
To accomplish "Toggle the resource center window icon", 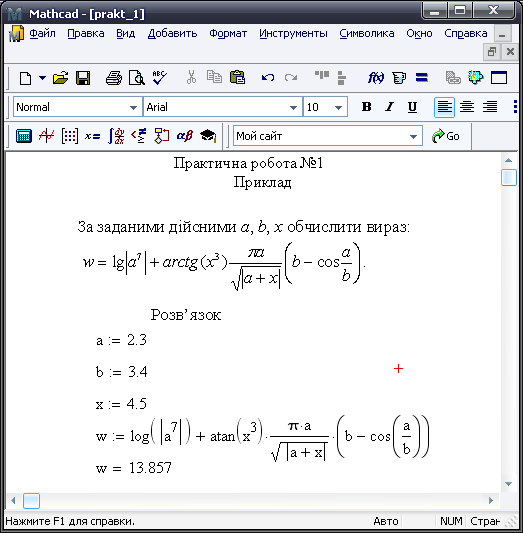I will [499, 78].
